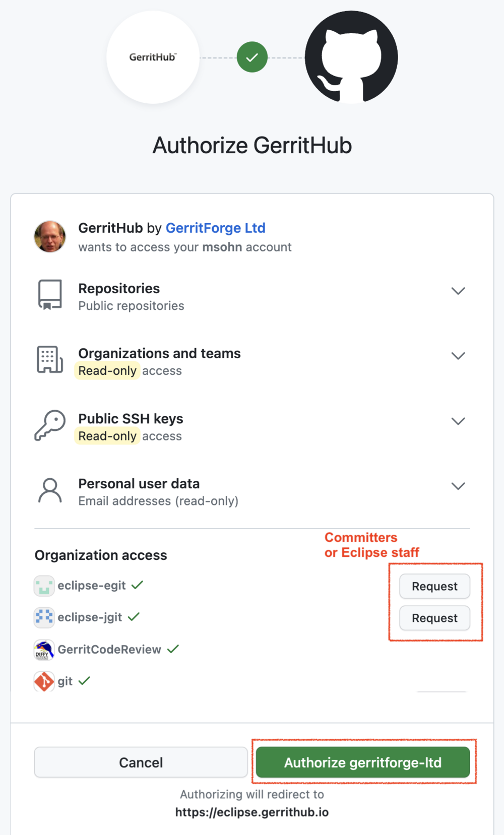This screenshot has width=504, height=835.
Task: Click the Personal user data person icon
Action: [x=49, y=490]
